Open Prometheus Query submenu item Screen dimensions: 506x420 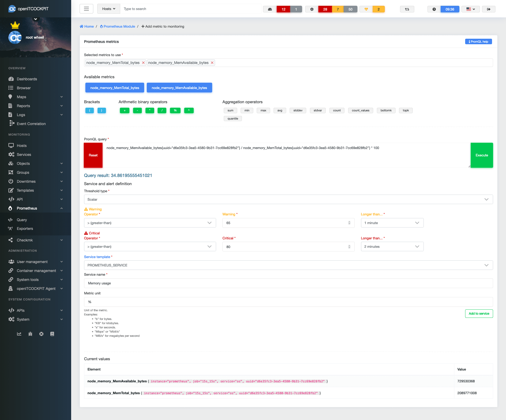[36, 220]
